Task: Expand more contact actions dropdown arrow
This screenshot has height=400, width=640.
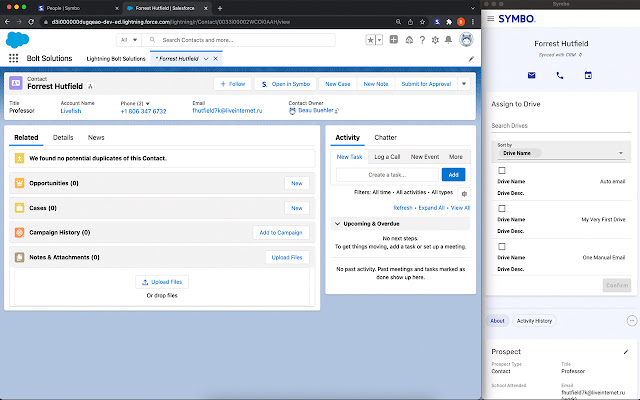Action: point(464,84)
